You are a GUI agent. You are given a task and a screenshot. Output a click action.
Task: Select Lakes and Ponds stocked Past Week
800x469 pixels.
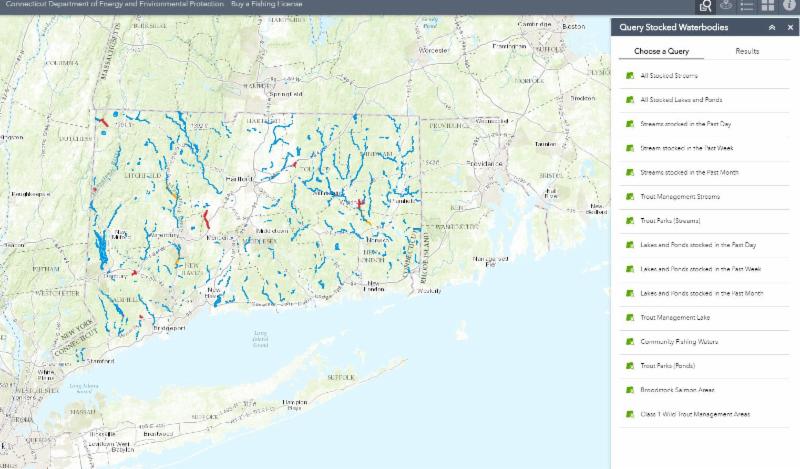coord(705,269)
